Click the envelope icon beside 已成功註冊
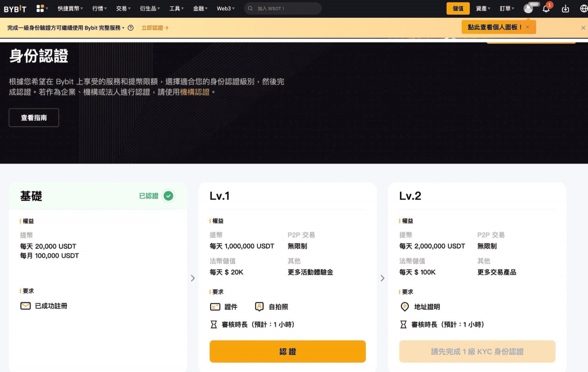Screen dimensions: 588x372 25,306
